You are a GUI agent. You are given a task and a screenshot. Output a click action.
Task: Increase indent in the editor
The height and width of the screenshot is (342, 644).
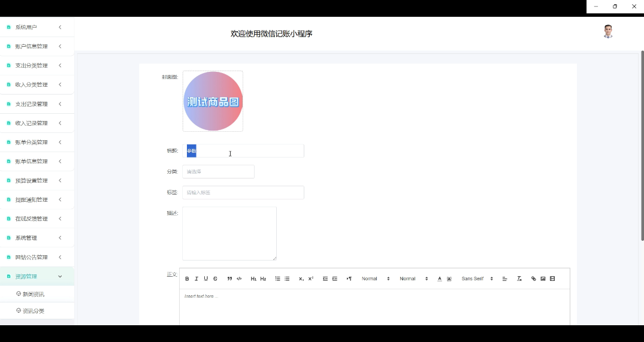pyautogui.click(x=335, y=279)
